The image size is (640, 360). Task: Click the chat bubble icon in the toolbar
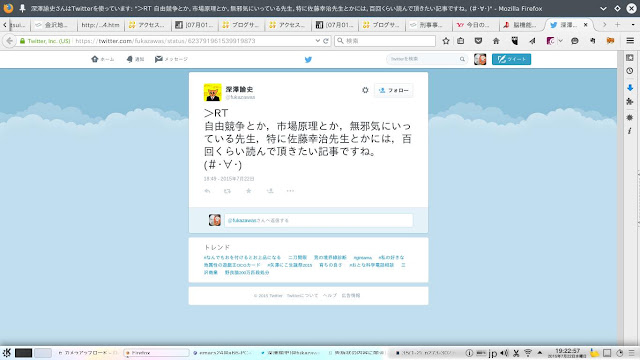tap(574, 41)
